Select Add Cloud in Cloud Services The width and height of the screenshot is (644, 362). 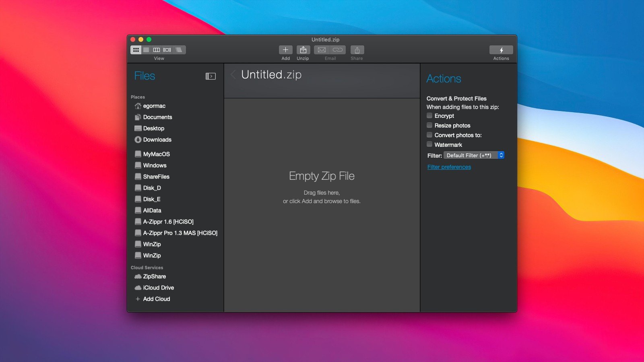pyautogui.click(x=156, y=299)
